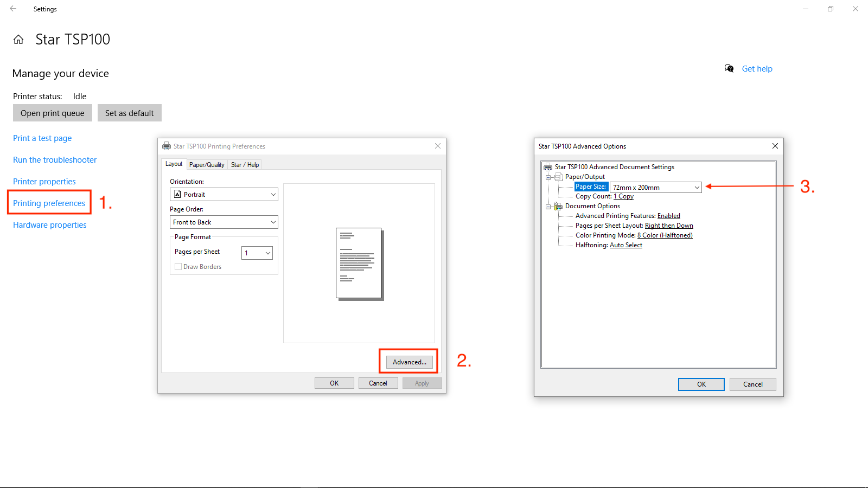The image size is (868, 488).
Task: Click the portrait page icon in Orientation box
Action: click(x=177, y=194)
